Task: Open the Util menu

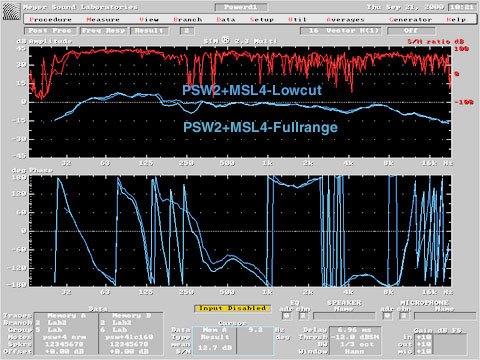Action: coord(297,20)
